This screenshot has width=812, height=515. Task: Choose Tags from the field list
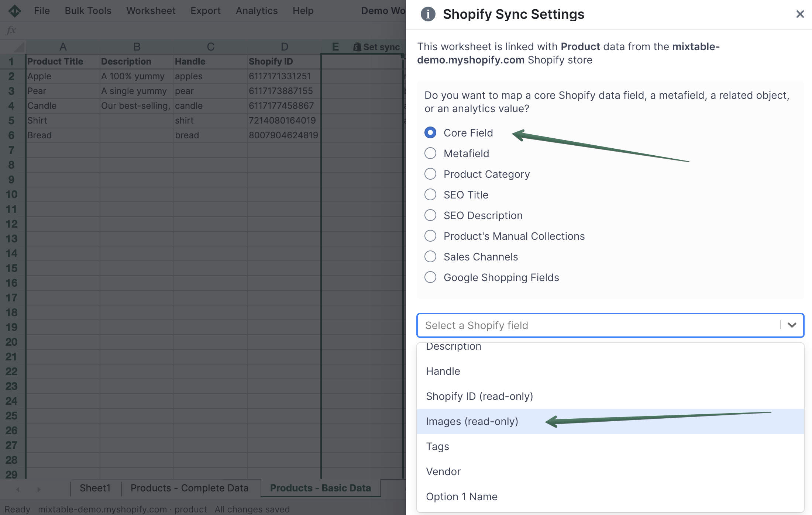click(610, 446)
